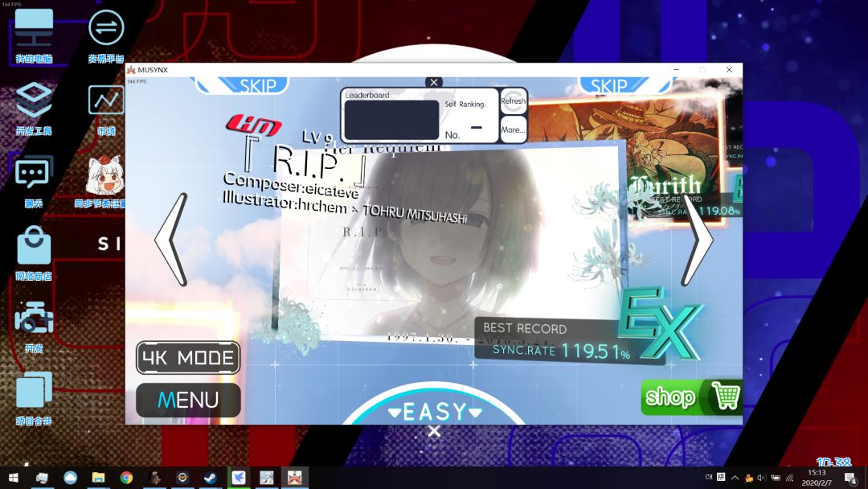Open the photos app in taskbar
The image size is (868, 489).
pyautogui.click(x=42, y=478)
